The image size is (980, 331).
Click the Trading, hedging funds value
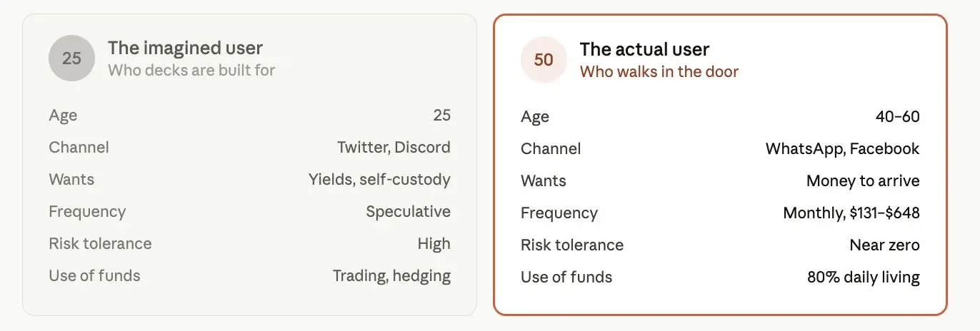point(391,276)
